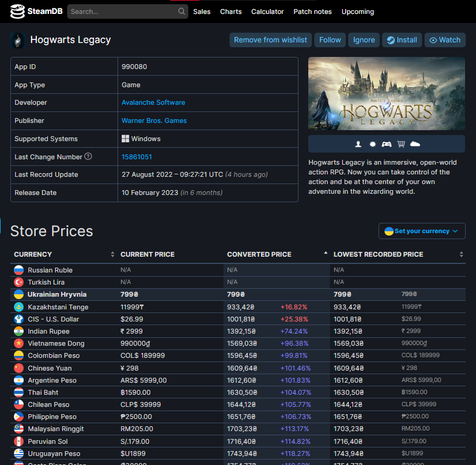Image resolution: width=476 pixels, height=465 pixels.
Task: Click the Follow button
Action: click(330, 40)
